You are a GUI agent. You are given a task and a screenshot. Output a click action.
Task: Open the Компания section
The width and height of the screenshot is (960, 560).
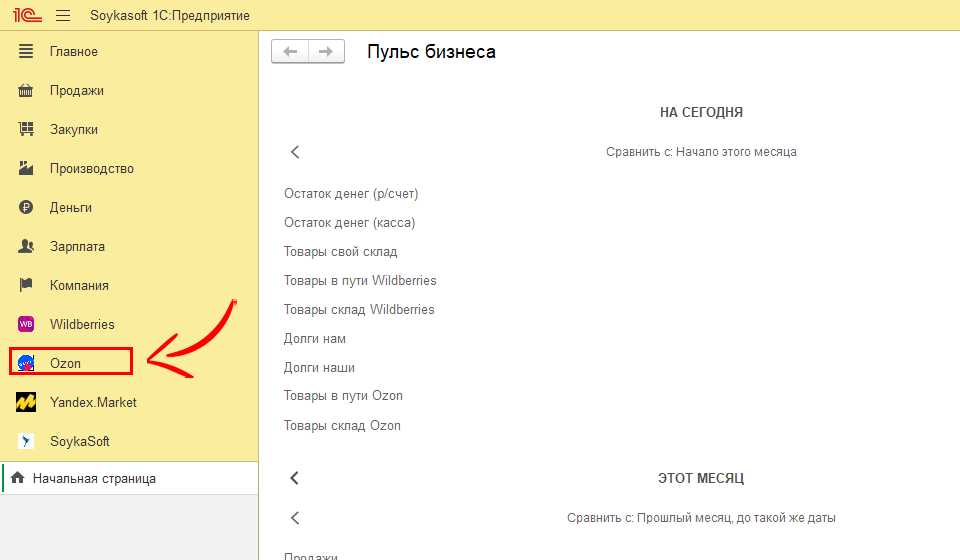coord(79,285)
